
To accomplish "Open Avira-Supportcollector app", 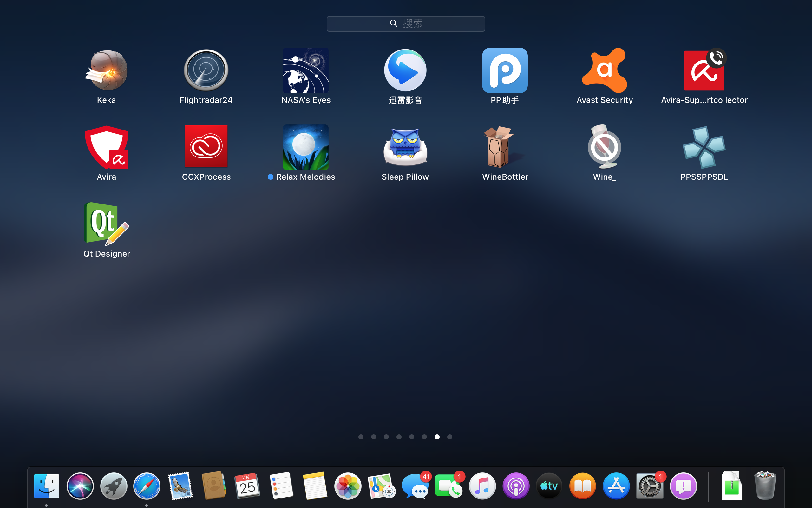I will pyautogui.click(x=704, y=70).
